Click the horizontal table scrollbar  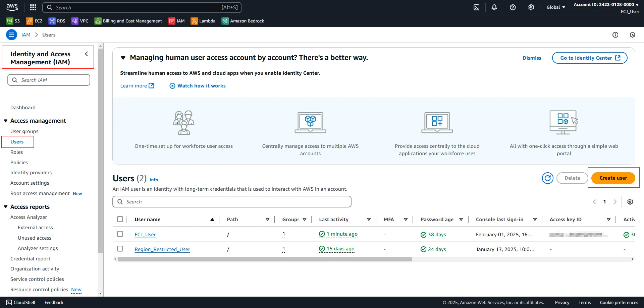(x=265, y=259)
